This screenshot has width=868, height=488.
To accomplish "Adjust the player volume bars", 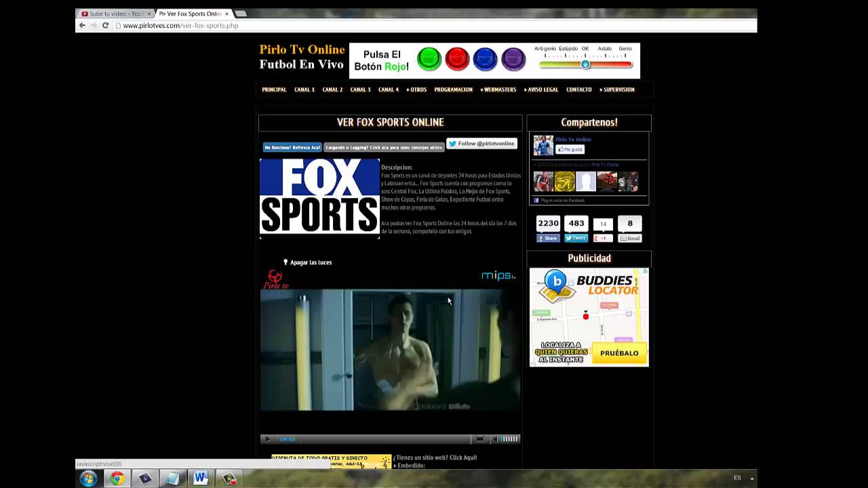I will click(509, 439).
